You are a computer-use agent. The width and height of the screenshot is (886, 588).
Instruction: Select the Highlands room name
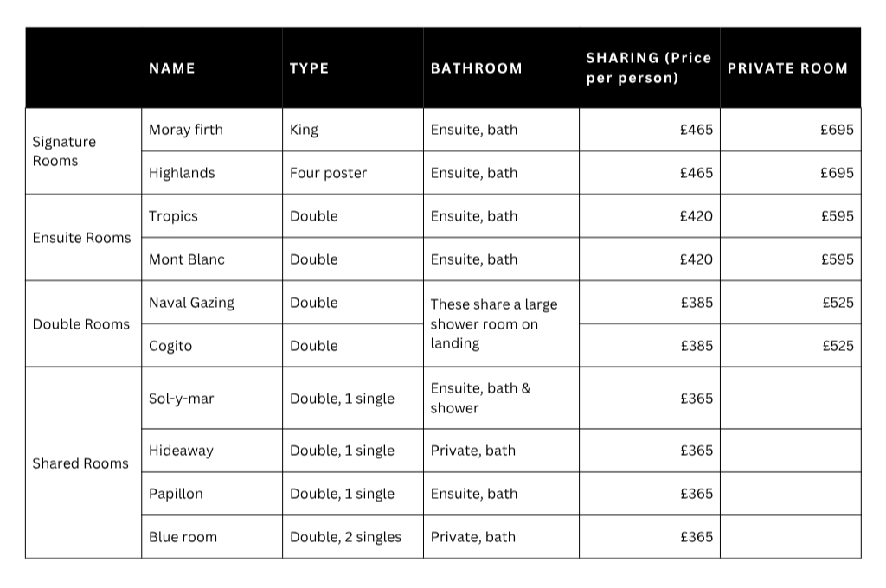pyautogui.click(x=182, y=173)
